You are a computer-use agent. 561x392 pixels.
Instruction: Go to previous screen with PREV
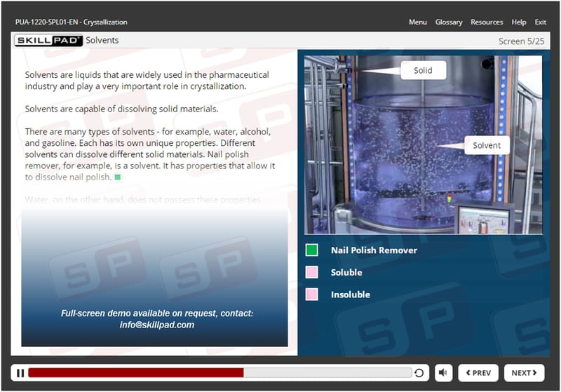pyautogui.click(x=478, y=373)
